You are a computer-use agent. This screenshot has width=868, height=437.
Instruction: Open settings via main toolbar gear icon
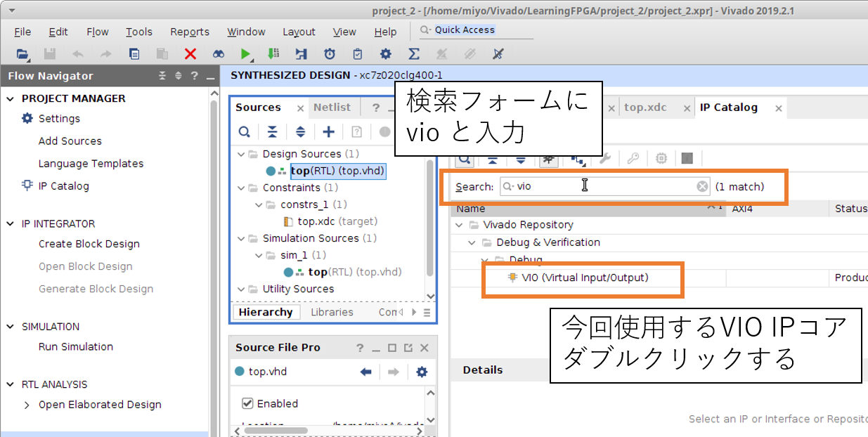click(385, 54)
